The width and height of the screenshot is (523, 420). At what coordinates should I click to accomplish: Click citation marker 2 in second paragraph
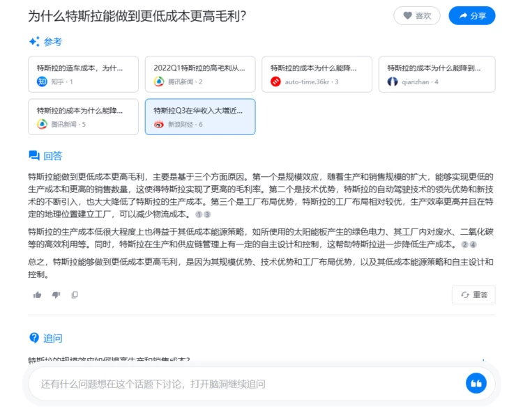[464, 244]
